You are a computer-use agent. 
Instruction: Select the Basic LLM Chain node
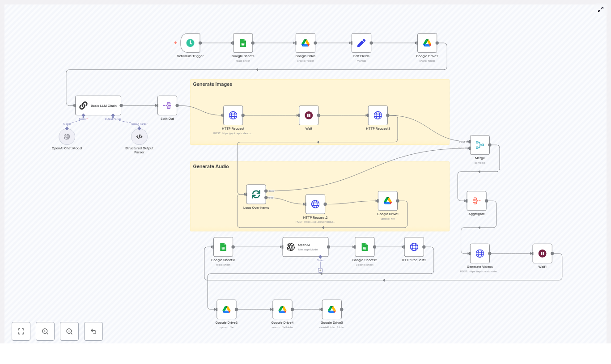pyautogui.click(x=98, y=106)
